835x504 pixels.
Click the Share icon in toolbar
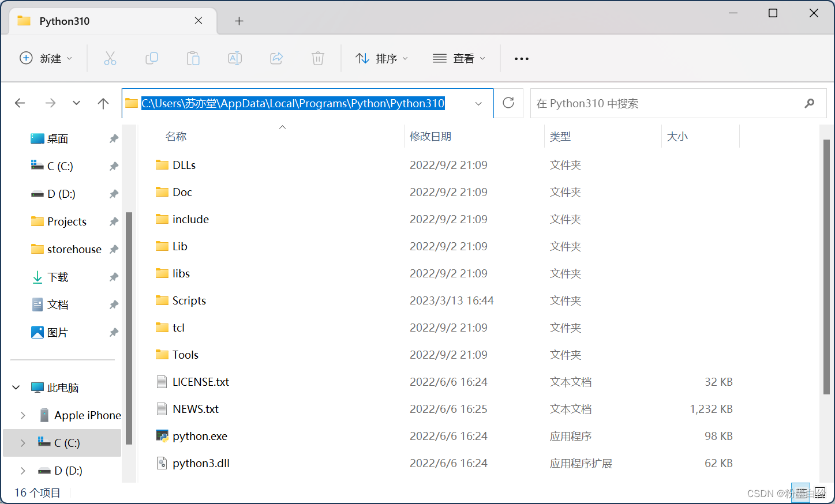pos(276,58)
